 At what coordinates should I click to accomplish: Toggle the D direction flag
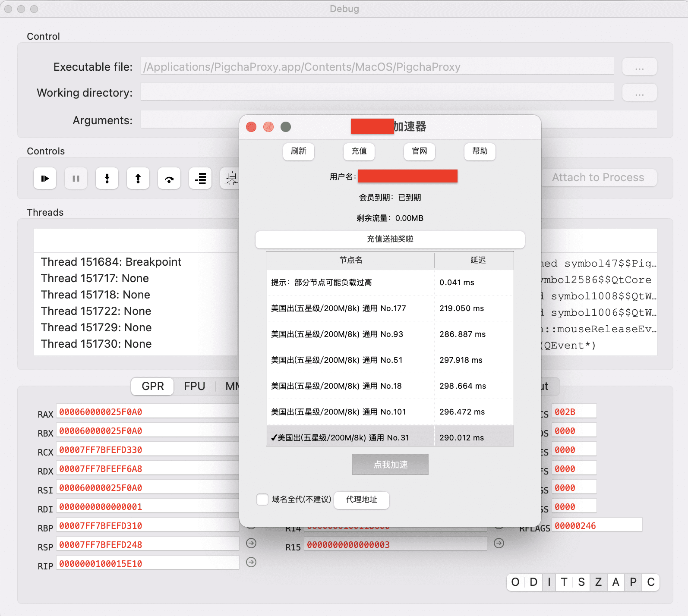533,582
